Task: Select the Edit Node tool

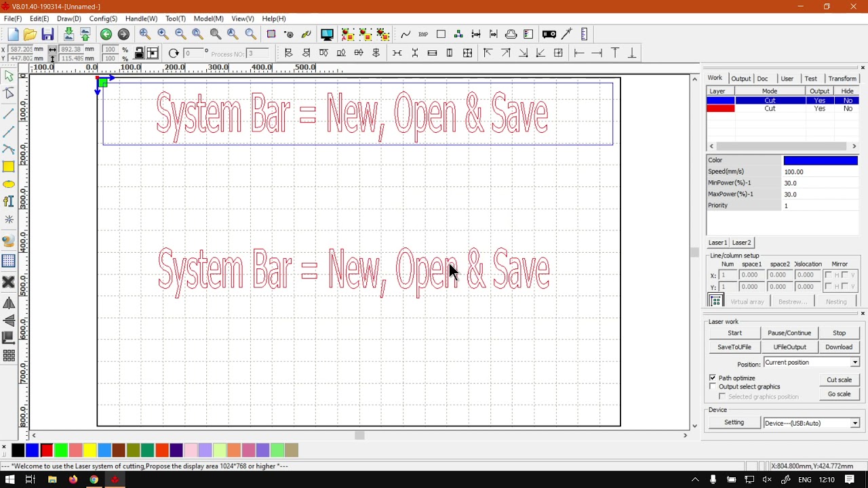Action: 9,94
